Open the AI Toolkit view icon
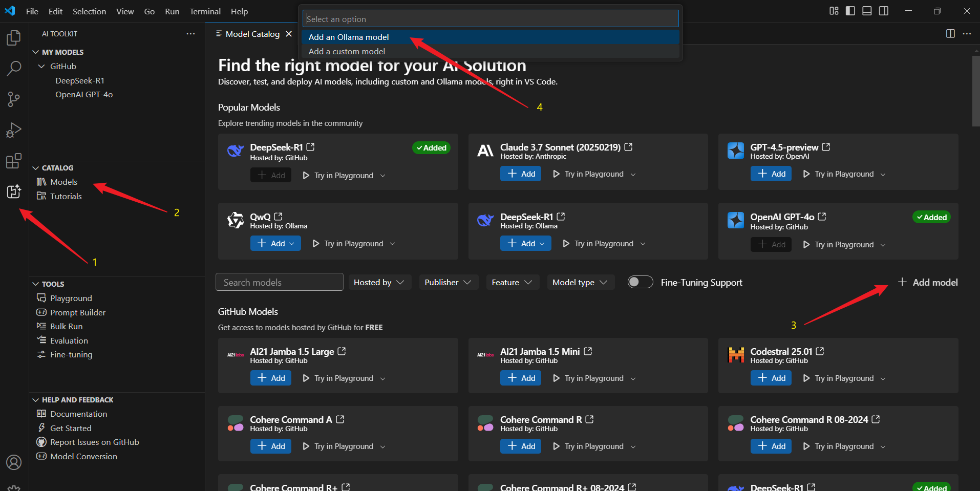 14,191
